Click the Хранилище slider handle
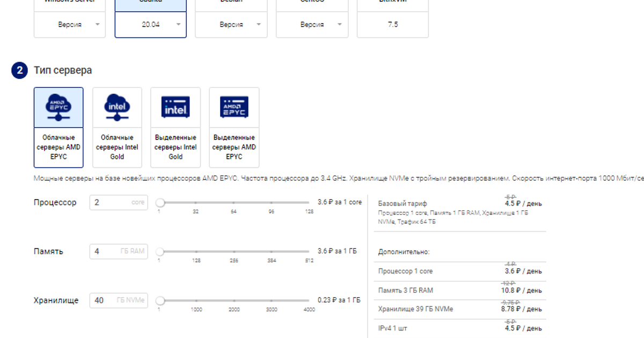This screenshot has width=644, height=338. (160, 300)
